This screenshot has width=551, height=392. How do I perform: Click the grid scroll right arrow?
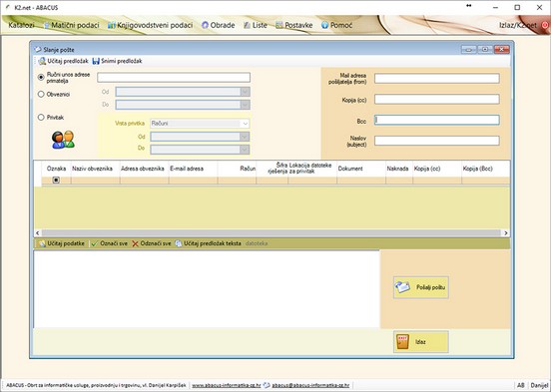(506, 232)
